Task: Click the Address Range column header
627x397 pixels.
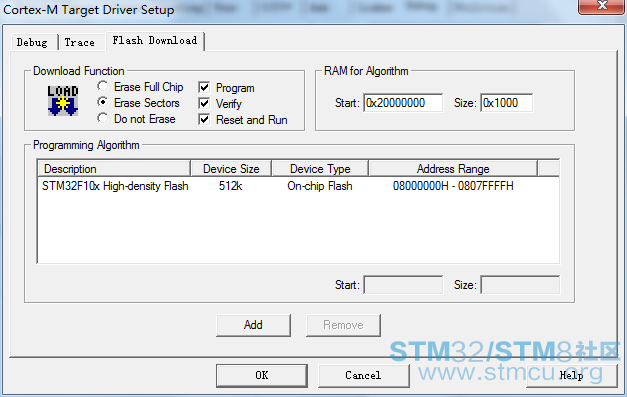Action: tap(453, 168)
